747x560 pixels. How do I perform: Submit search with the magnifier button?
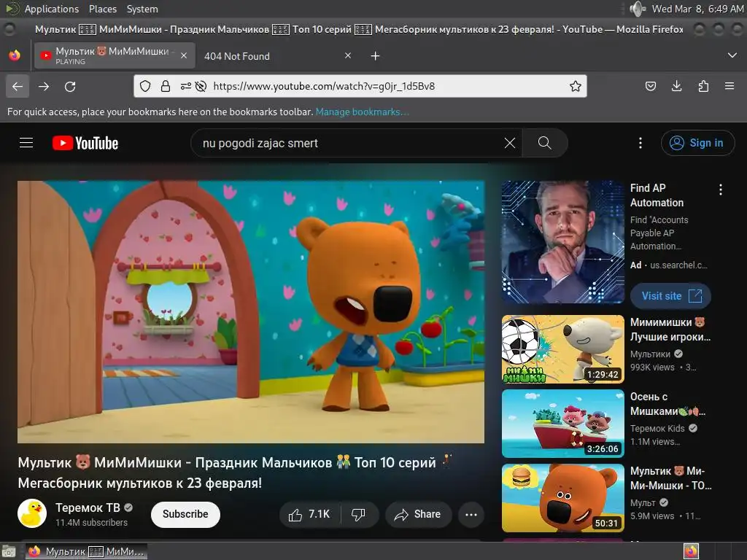tap(544, 143)
